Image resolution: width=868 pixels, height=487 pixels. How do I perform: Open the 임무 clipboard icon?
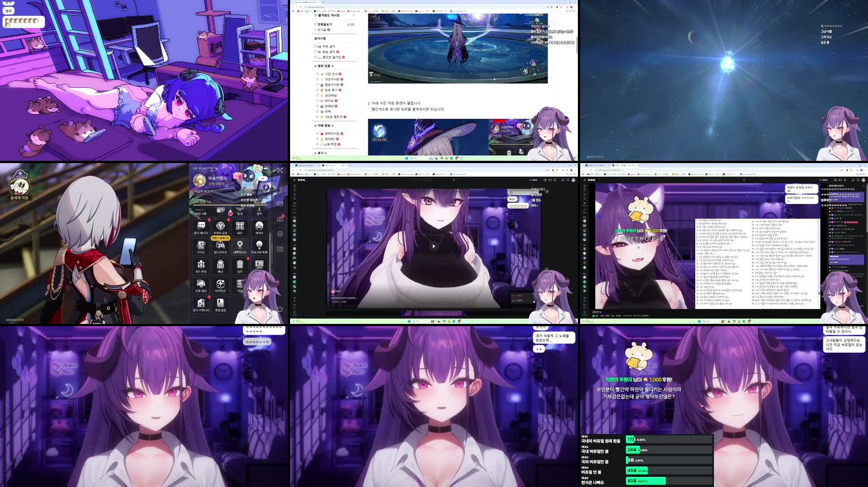(240, 266)
